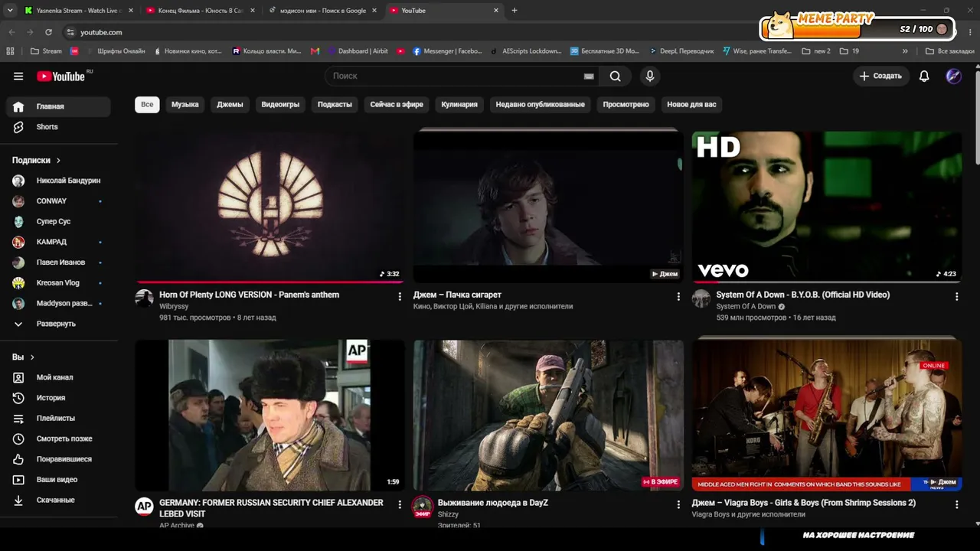980x551 pixels.
Task: Switch to the Конец Фильма browser tab
Action: (x=201, y=11)
